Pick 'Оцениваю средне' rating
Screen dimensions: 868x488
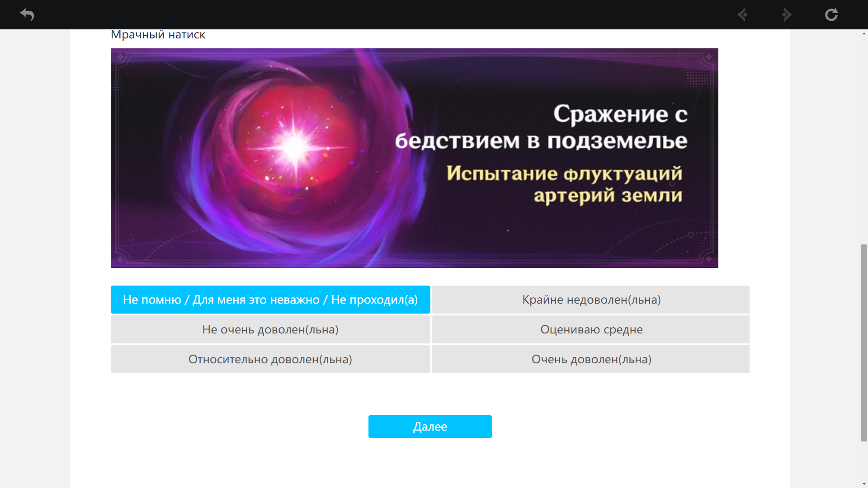point(591,329)
